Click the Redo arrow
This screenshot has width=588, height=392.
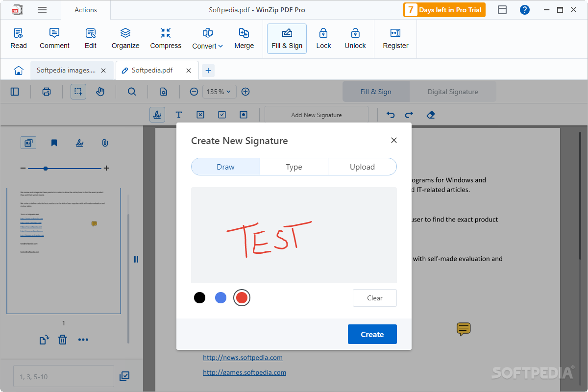pyautogui.click(x=409, y=115)
